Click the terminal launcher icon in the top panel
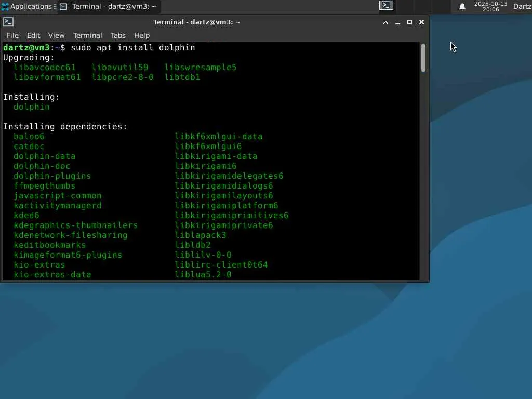 click(x=386, y=6)
